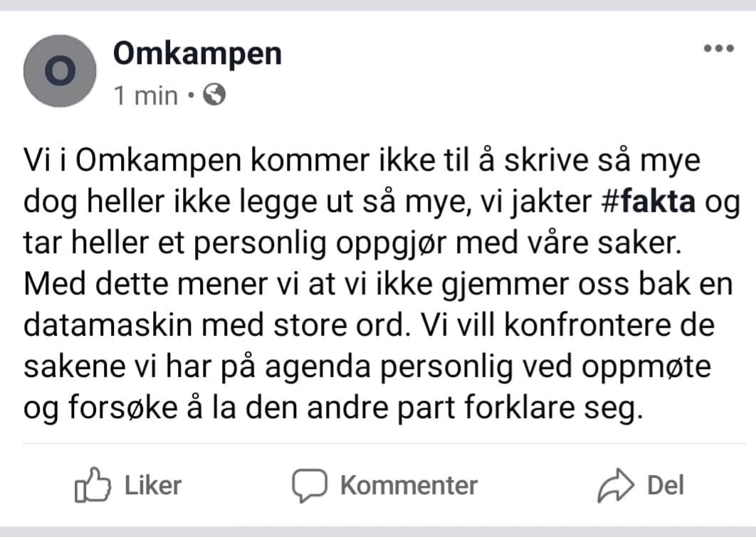Click the speech bubble comment icon
Screen dimensions: 756x537
point(310,486)
